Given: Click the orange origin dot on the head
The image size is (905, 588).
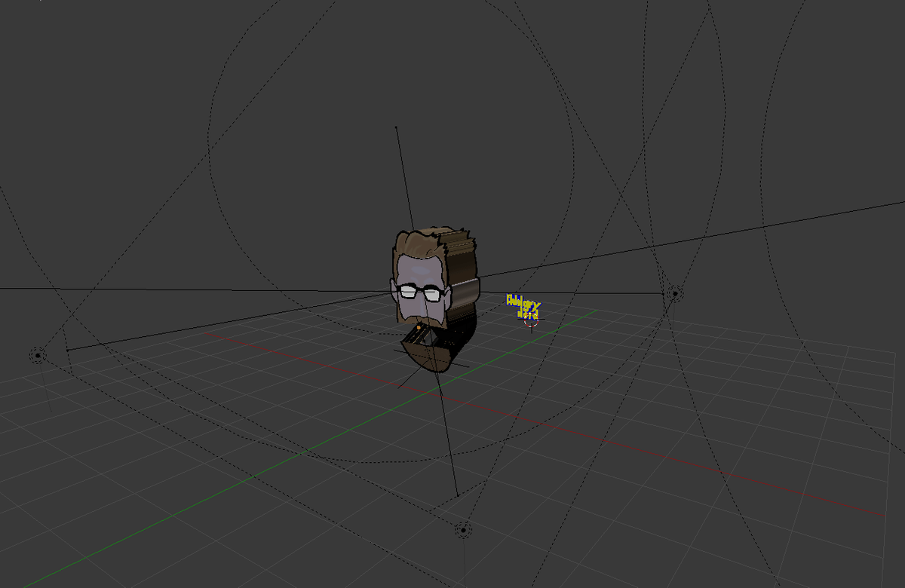Looking at the screenshot, I should (418, 328).
